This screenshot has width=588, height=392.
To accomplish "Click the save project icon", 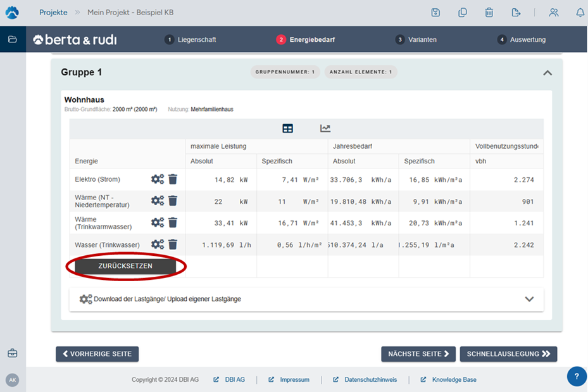I will coord(435,13).
